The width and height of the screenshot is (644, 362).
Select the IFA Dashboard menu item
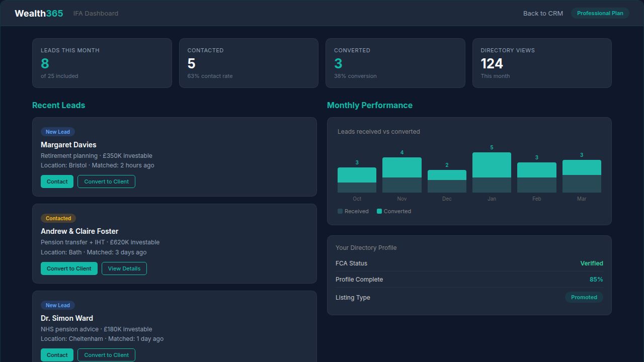tap(96, 13)
